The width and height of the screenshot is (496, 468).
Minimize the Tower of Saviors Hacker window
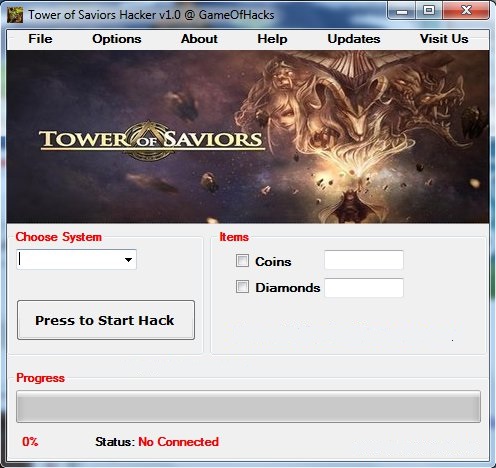402,12
